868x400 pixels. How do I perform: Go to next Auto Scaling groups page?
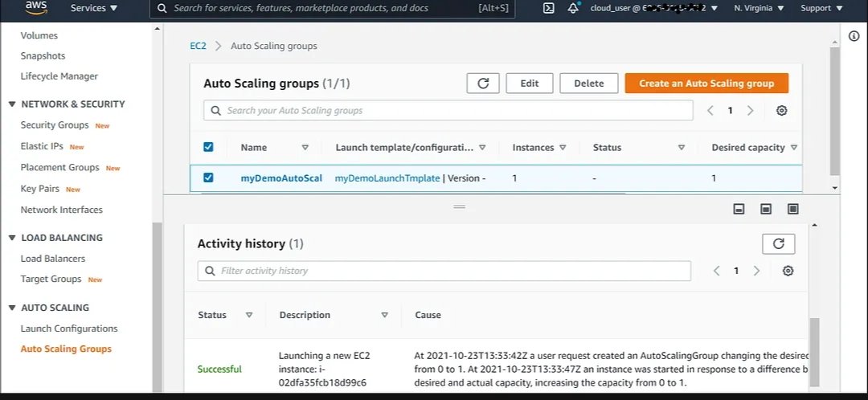[x=750, y=110]
